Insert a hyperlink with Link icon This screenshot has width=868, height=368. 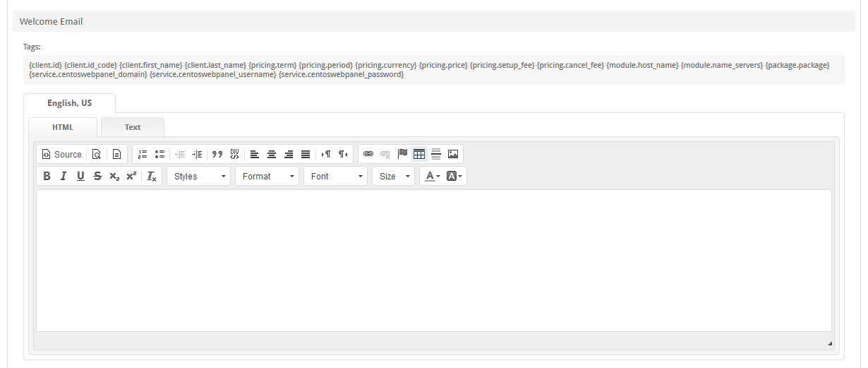(368, 154)
